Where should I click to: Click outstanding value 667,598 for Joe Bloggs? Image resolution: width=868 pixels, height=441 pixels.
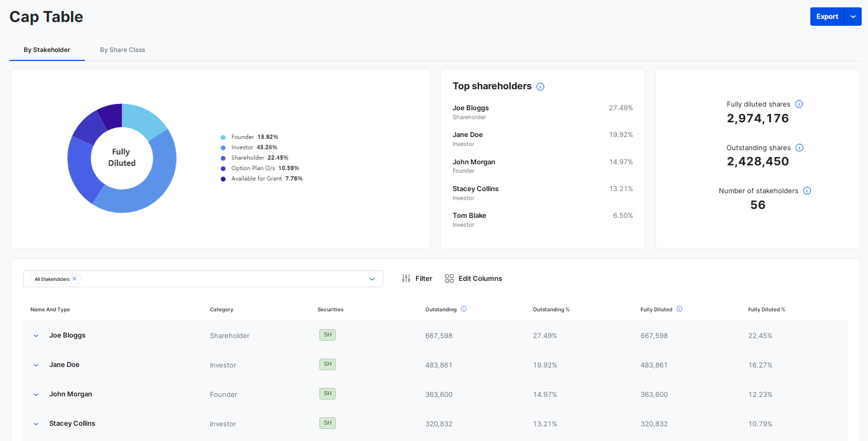(x=439, y=336)
